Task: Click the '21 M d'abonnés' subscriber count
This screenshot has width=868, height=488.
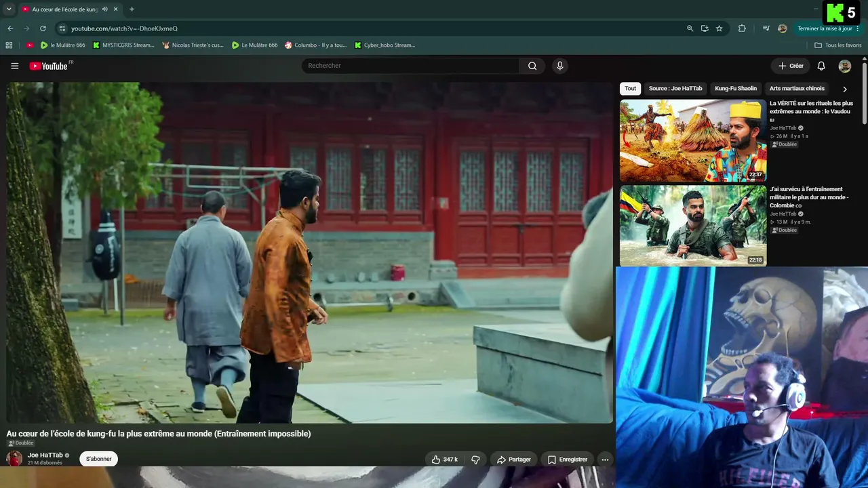Action: coord(45,463)
